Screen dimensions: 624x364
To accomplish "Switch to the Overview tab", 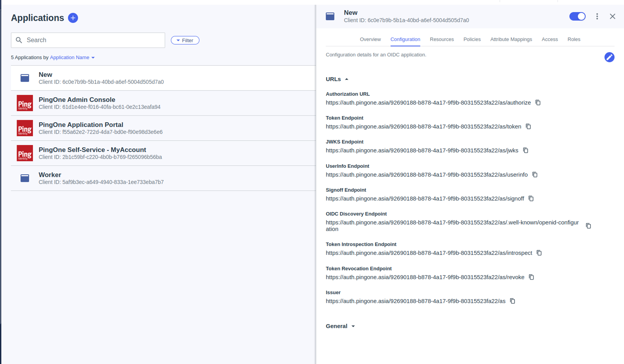I will [x=370, y=39].
